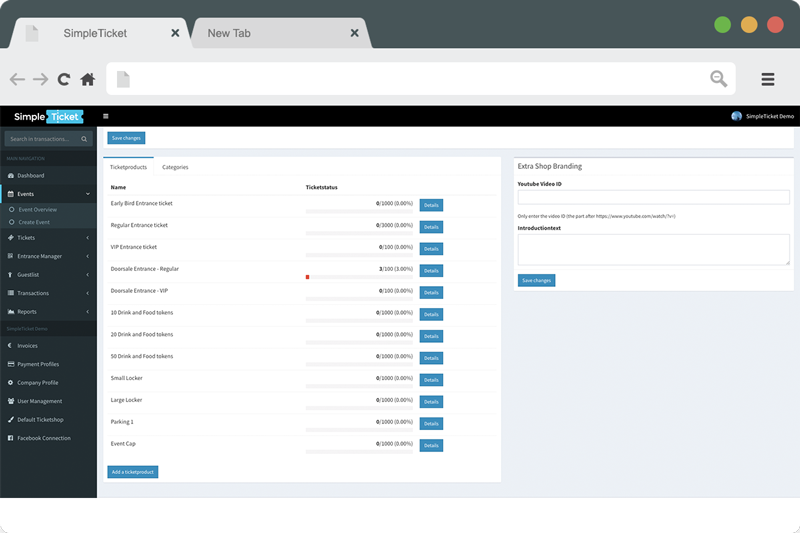Click the Reports chart icon

[11, 312]
